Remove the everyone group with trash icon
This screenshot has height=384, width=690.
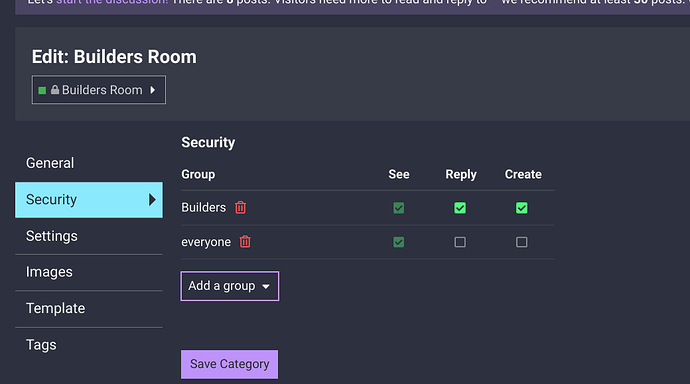245,241
